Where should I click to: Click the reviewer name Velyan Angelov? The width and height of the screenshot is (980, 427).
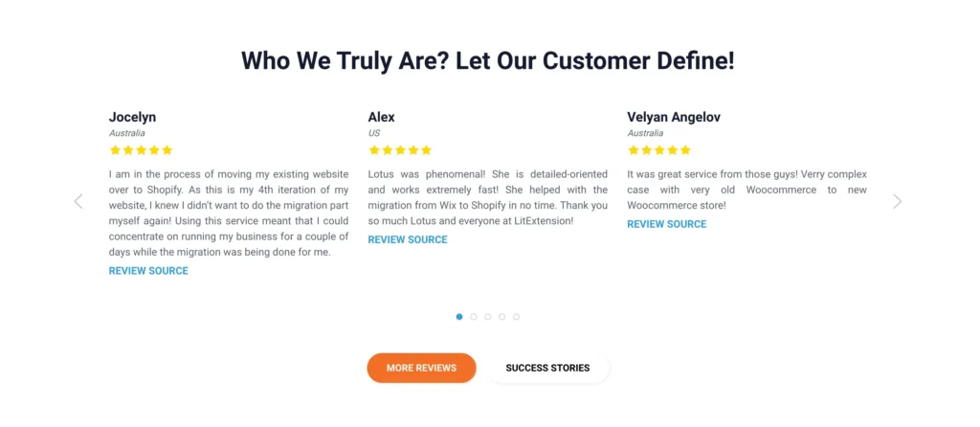coord(674,117)
